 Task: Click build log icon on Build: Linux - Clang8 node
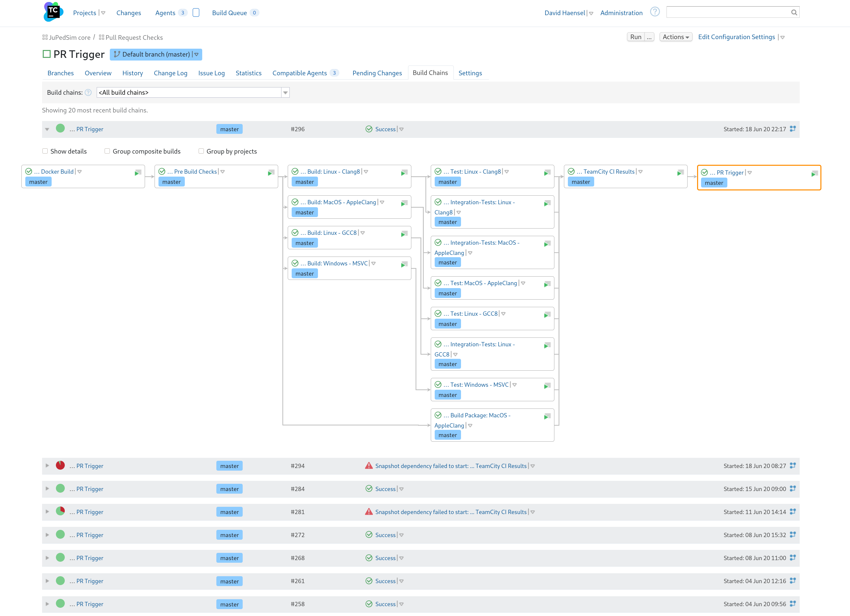(404, 172)
